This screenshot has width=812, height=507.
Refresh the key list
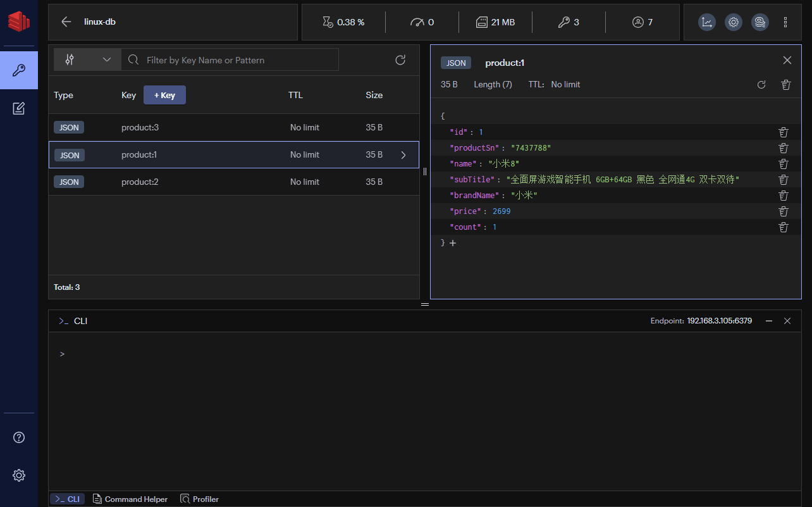[x=400, y=59]
